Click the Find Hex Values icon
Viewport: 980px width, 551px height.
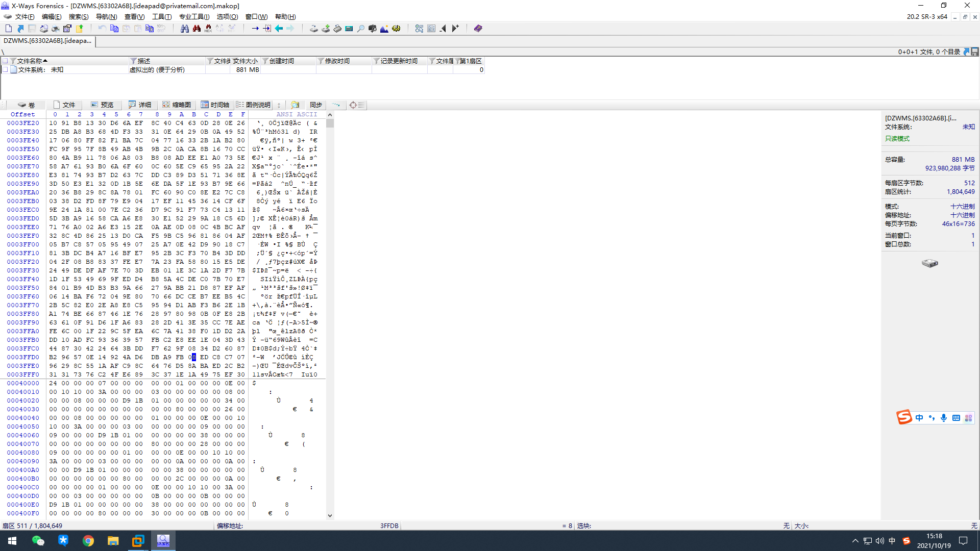click(x=208, y=29)
